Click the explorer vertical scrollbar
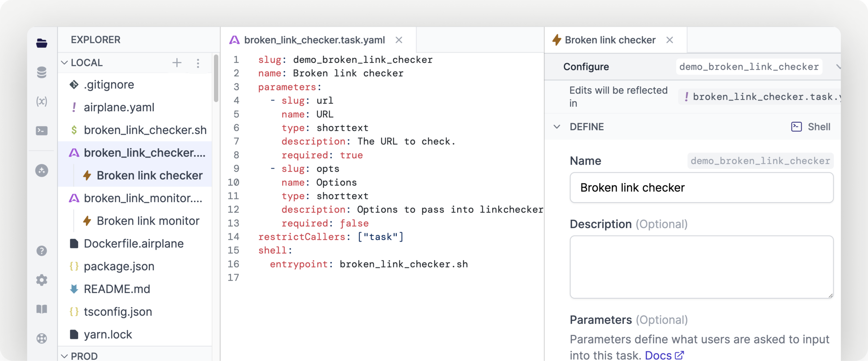 tap(216, 79)
